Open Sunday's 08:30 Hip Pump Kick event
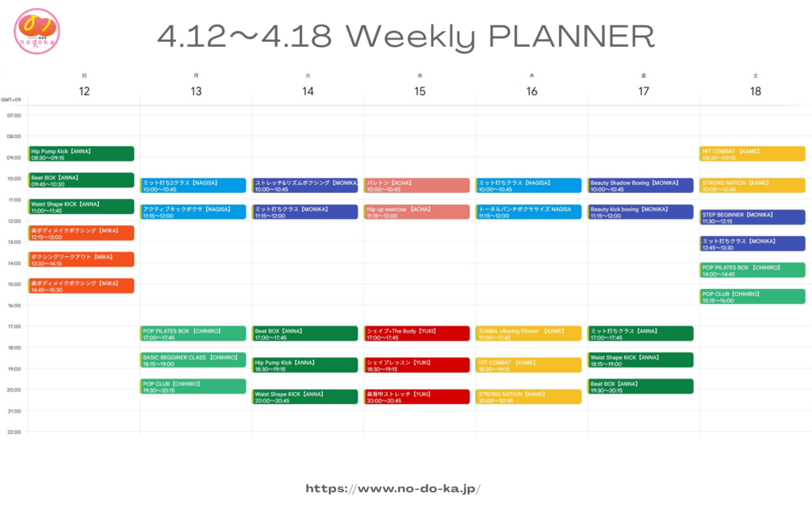Image resolution: width=812 pixels, height=508 pixels. click(x=82, y=153)
